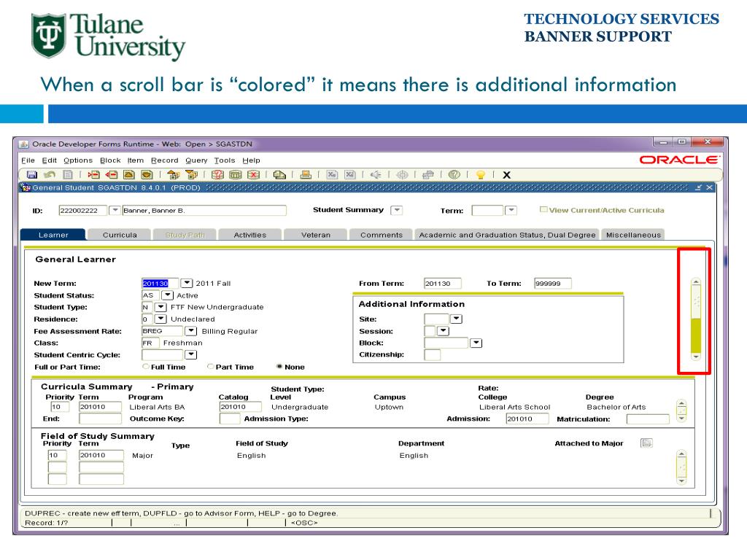747x560 pixels.
Task: Expand the Term dropdown arrow
Action: [x=511, y=211]
